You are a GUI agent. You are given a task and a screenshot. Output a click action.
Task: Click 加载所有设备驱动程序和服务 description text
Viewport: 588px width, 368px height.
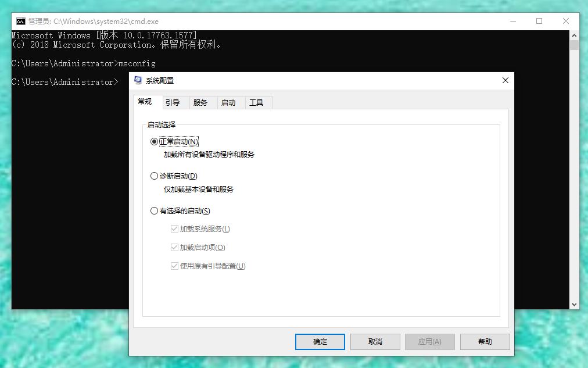pos(209,155)
